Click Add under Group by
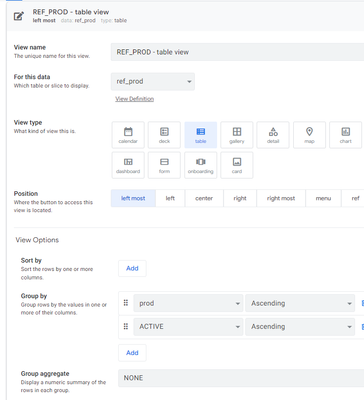The width and height of the screenshot is (364, 400). coord(132,353)
